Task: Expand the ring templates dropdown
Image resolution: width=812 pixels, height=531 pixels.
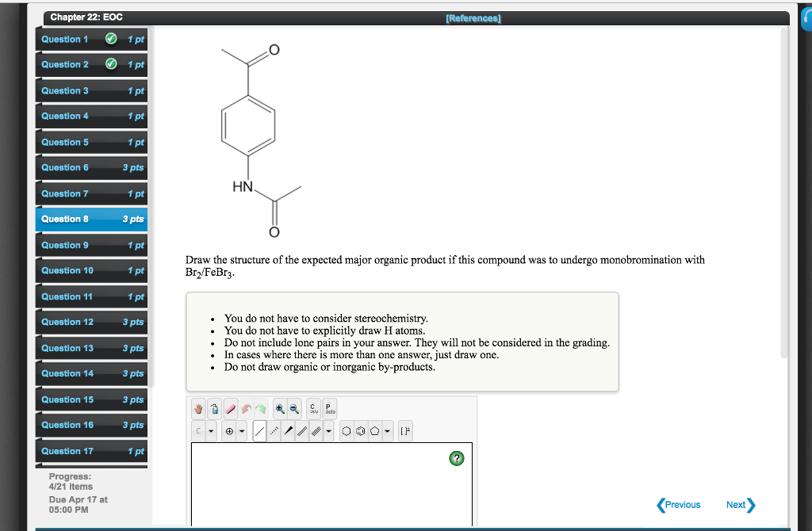Action: (x=388, y=432)
